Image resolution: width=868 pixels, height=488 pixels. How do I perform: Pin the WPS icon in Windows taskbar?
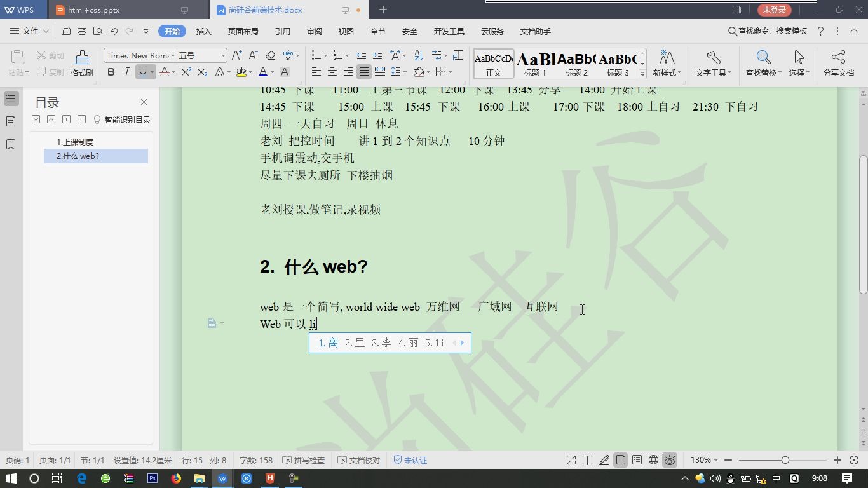pyautogui.click(x=222, y=479)
